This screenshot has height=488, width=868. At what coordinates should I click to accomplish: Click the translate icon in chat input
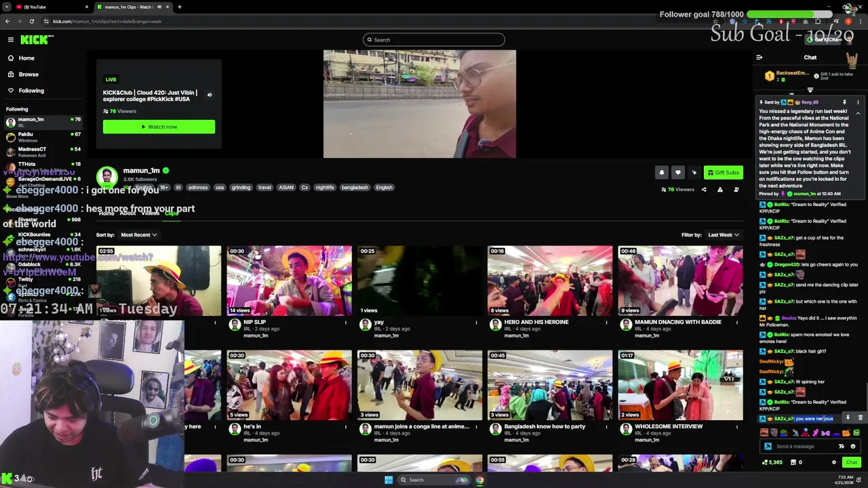click(x=842, y=447)
